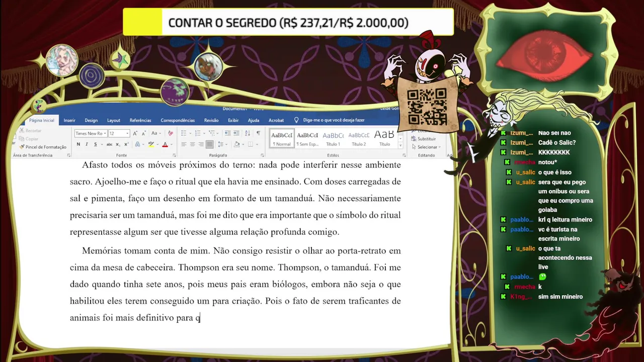Viewport: 644px width, 362px height.
Task: Click the Line Spacing icon
Action: (x=220, y=144)
